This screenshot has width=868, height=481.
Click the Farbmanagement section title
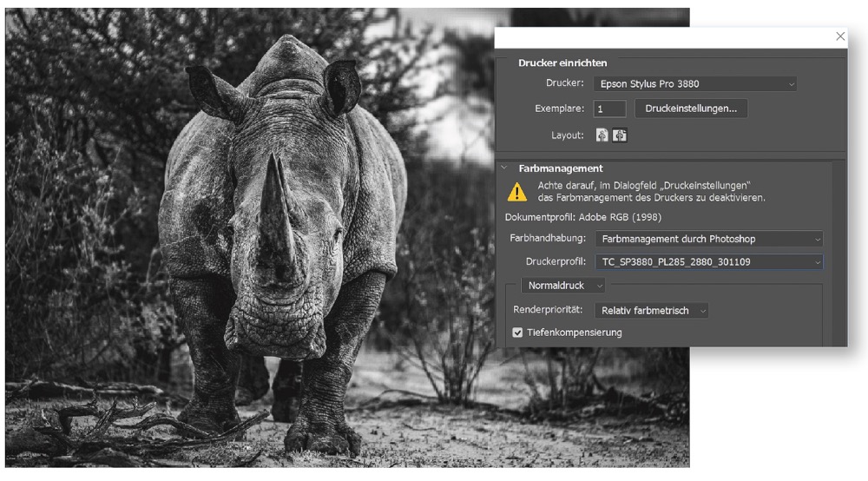560,168
